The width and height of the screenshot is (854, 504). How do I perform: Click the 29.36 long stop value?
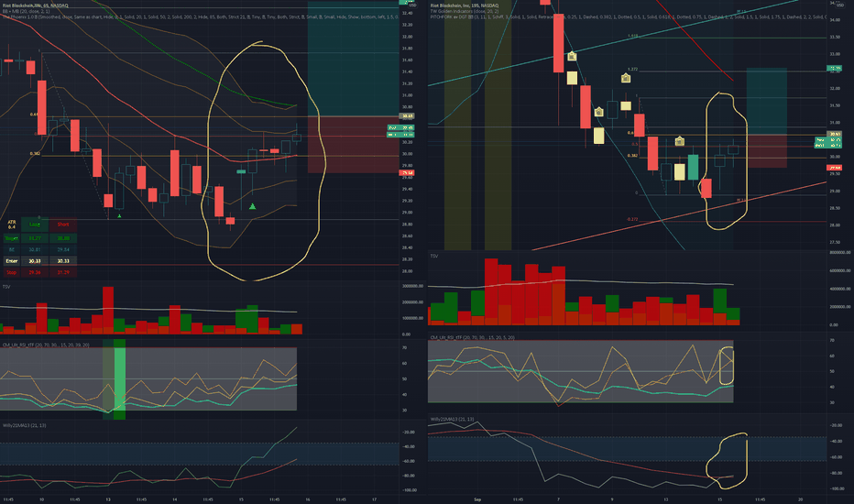(35, 272)
